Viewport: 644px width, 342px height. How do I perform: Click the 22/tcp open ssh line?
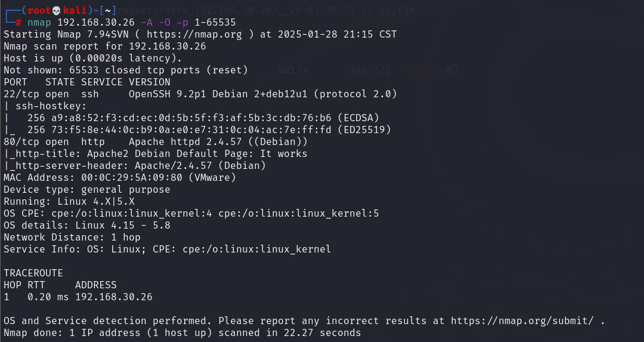200,94
